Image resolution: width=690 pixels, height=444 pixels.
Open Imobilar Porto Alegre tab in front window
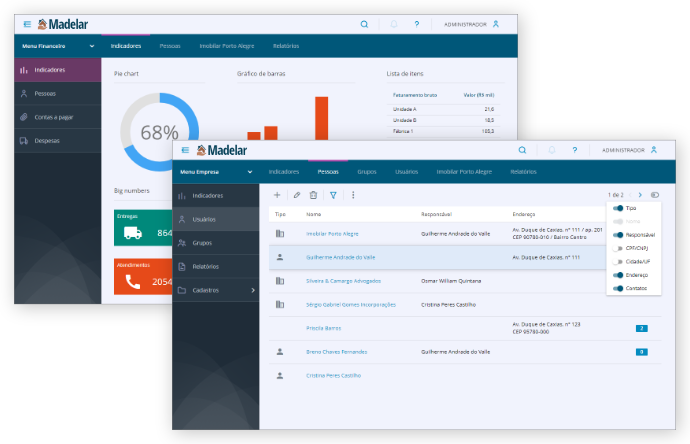(464, 172)
